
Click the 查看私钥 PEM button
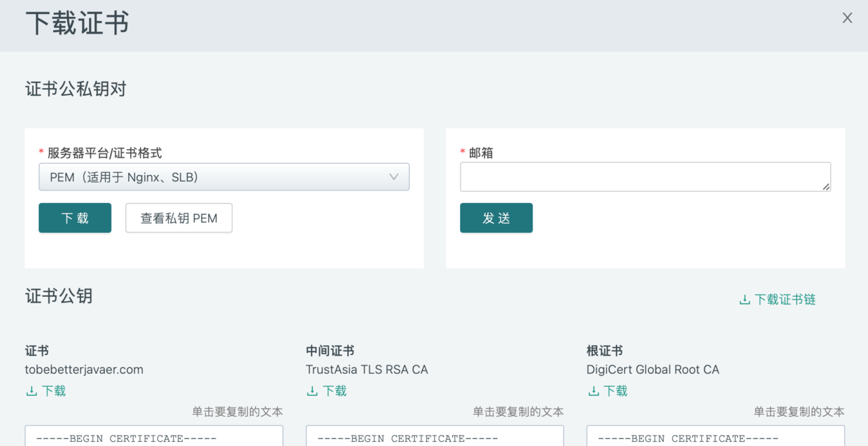[x=178, y=218]
